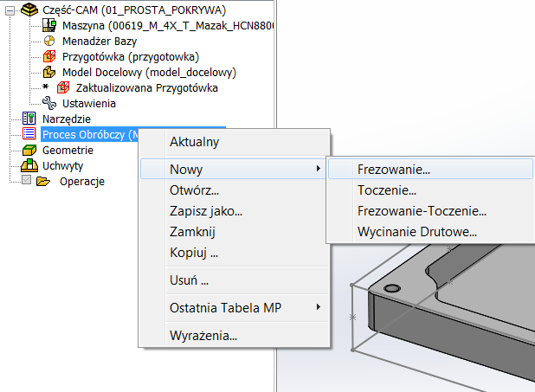Viewport: 535px width, 392px height.
Task: Collapse the Część-CAM tree node
Action: [10, 10]
